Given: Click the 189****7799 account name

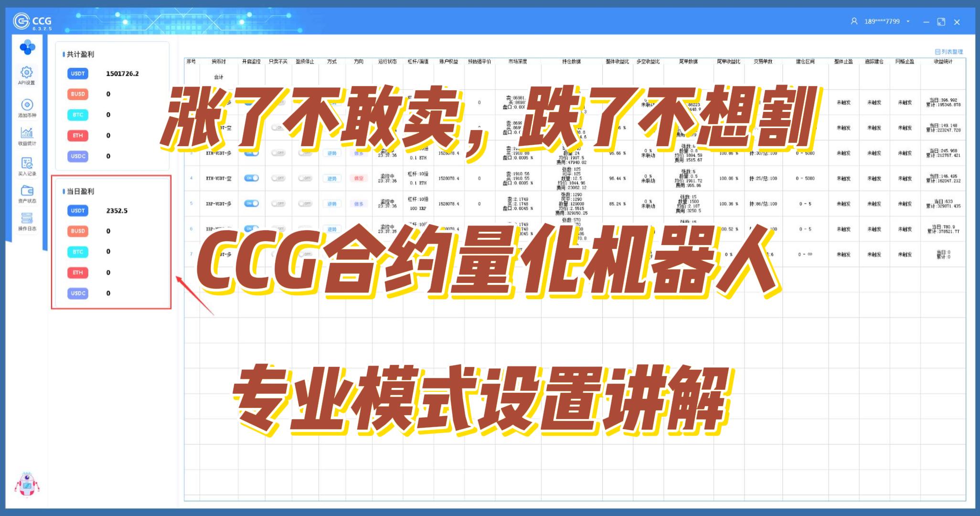Looking at the screenshot, I should pos(882,21).
